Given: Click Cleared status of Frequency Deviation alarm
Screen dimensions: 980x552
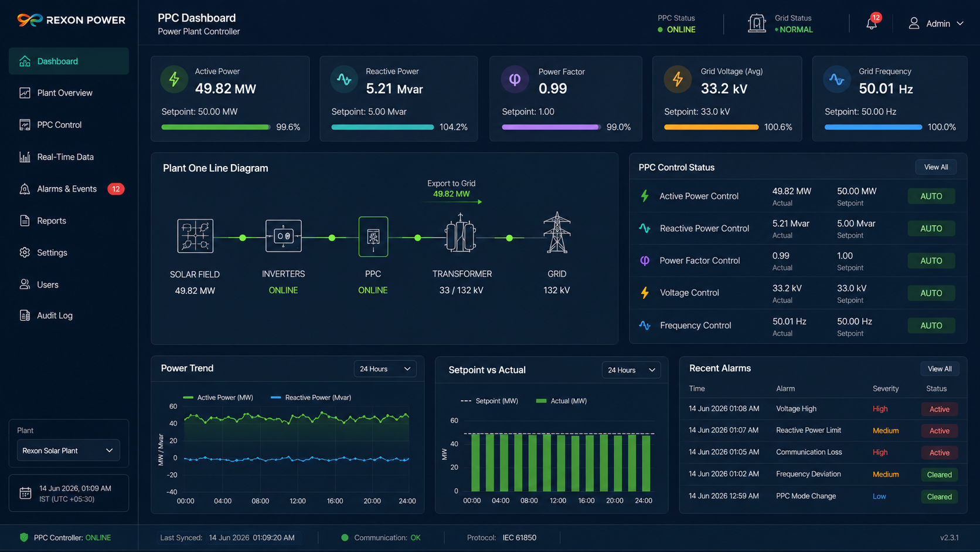Looking at the screenshot, I should [940, 475].
